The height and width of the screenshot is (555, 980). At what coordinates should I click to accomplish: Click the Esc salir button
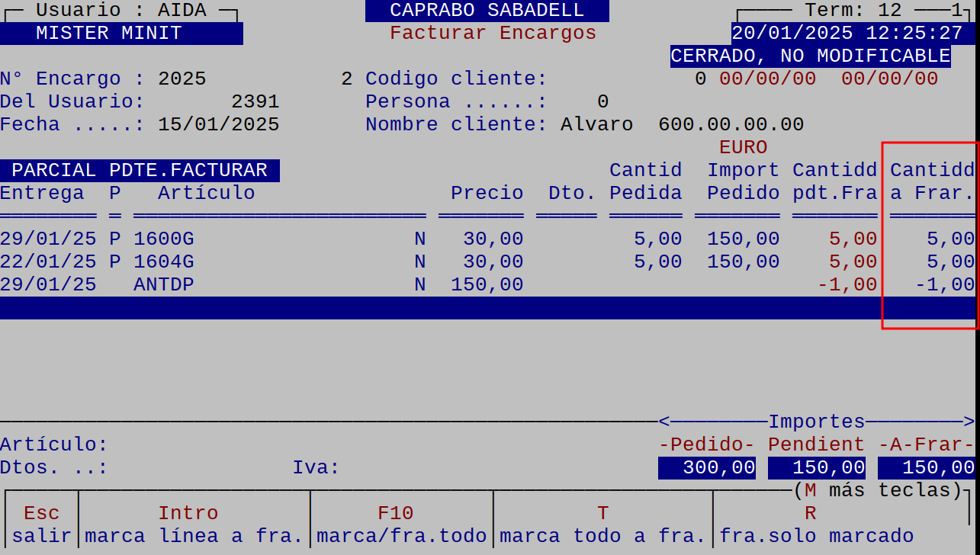(x=41, y=525)
